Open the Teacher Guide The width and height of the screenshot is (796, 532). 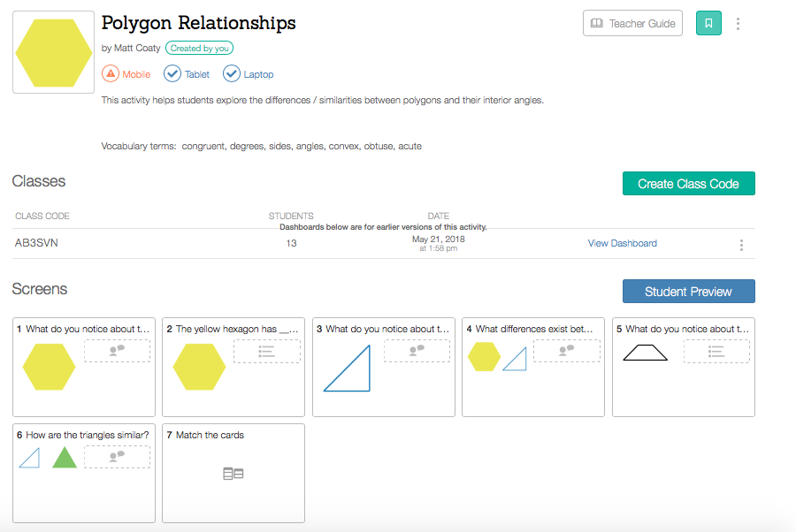[632, 24]
